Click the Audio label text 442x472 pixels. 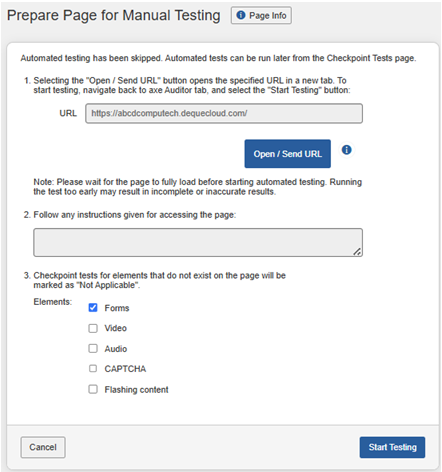[116, 349]
